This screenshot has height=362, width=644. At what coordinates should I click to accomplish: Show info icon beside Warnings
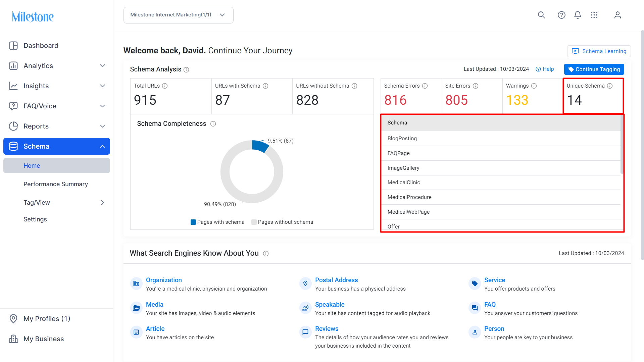coord(534,86)
